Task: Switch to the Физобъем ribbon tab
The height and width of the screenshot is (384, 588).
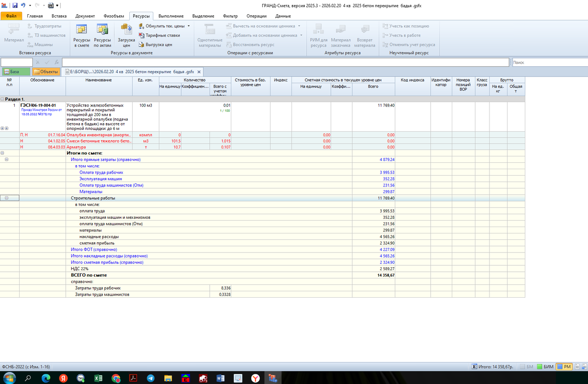Action: [114, 16]
